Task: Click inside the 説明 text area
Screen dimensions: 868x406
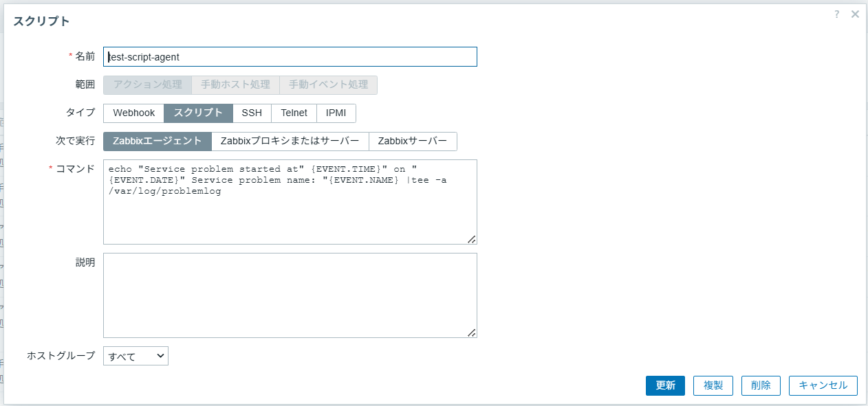Action: 290,295
